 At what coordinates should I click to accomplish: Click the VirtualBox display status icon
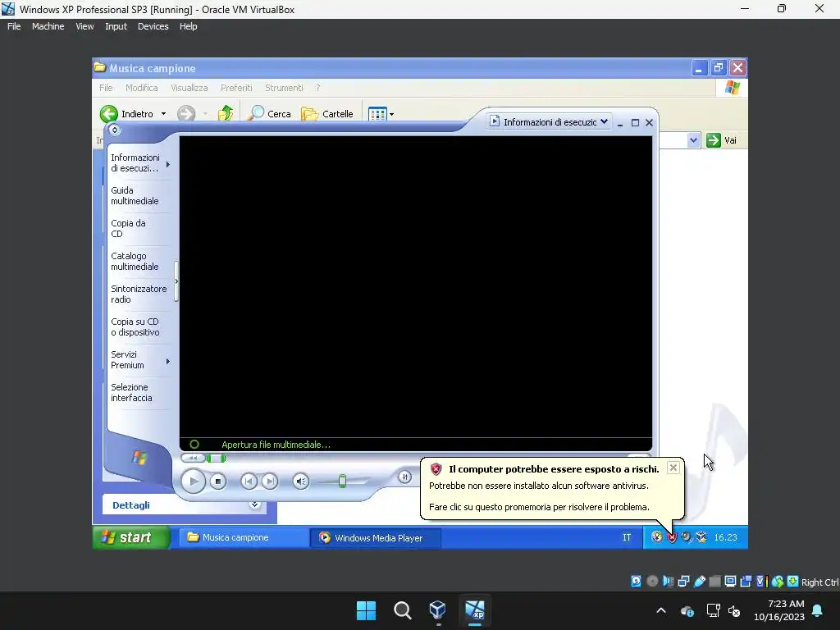tap(730, 582)
